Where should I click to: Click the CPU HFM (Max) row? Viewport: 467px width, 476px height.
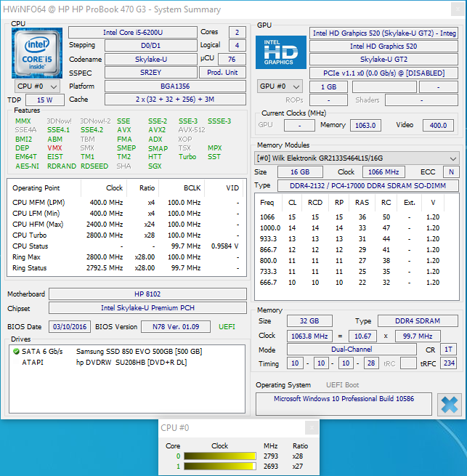[126, 225]
